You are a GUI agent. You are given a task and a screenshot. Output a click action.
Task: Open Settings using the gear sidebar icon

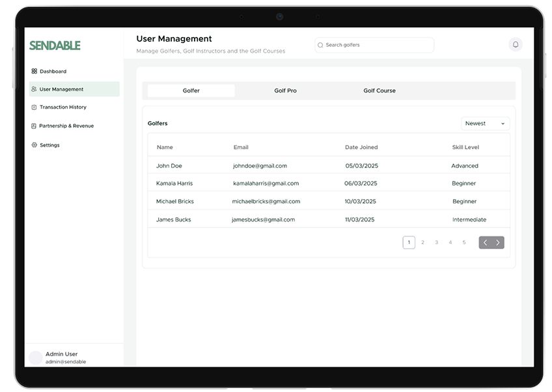tap(34, 145)
